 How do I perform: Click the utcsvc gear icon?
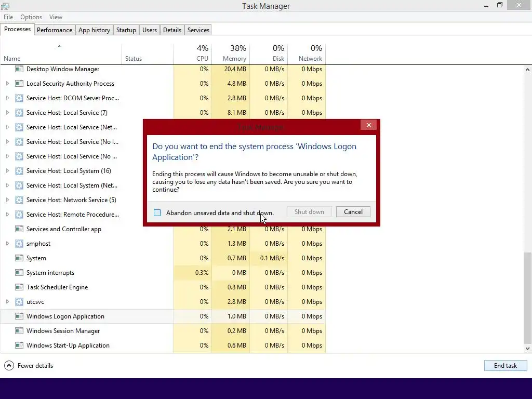click(19, 302)
